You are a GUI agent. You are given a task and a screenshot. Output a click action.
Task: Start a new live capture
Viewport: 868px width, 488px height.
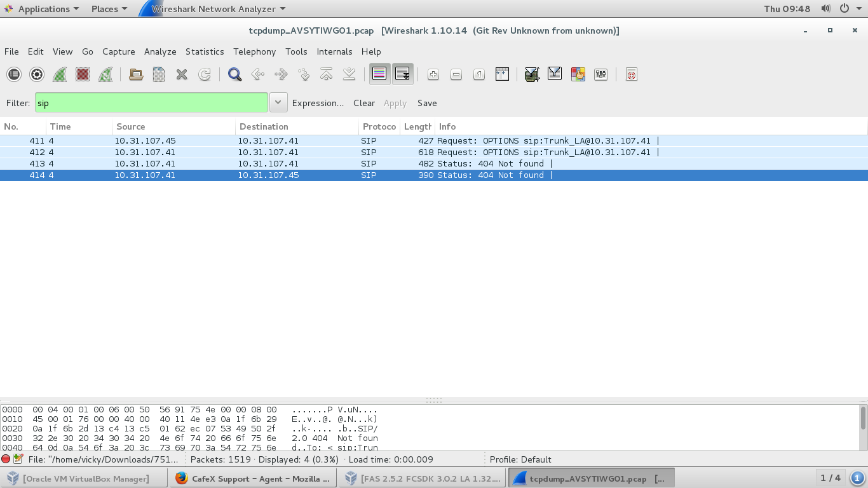(60, 74)
